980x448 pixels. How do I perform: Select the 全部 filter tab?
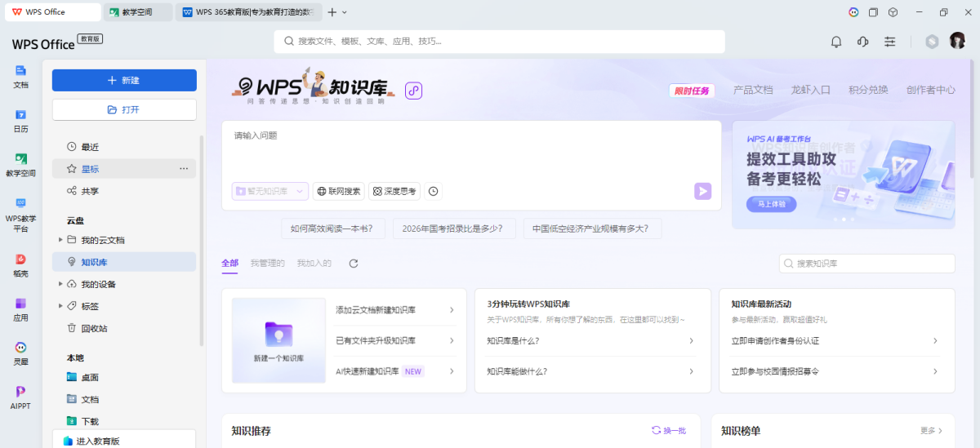click(229, 263)
